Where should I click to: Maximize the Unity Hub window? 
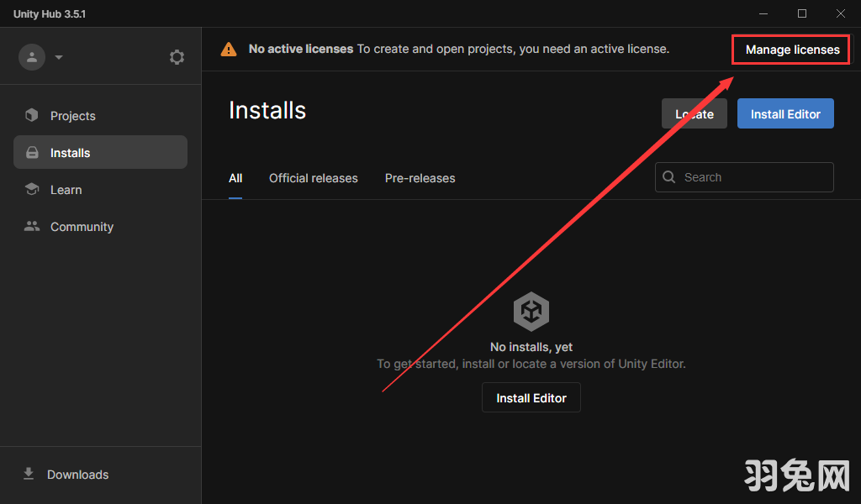click(802, 13)
